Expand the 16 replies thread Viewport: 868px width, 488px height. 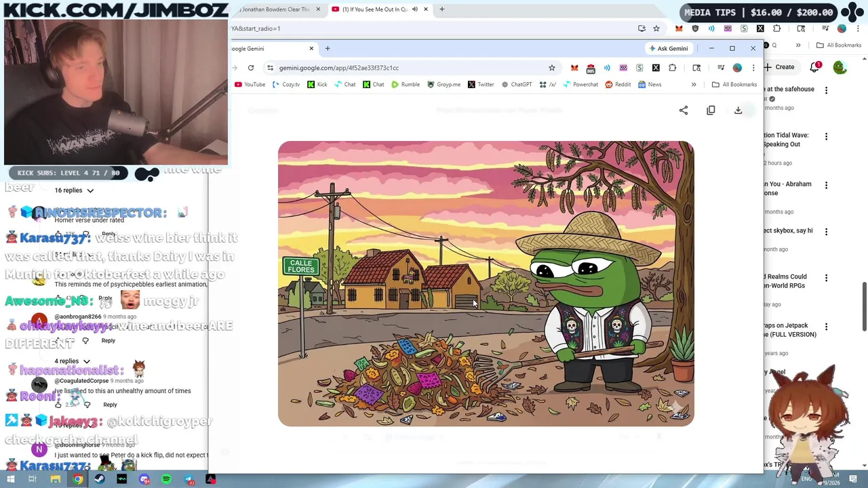(74, 190)
